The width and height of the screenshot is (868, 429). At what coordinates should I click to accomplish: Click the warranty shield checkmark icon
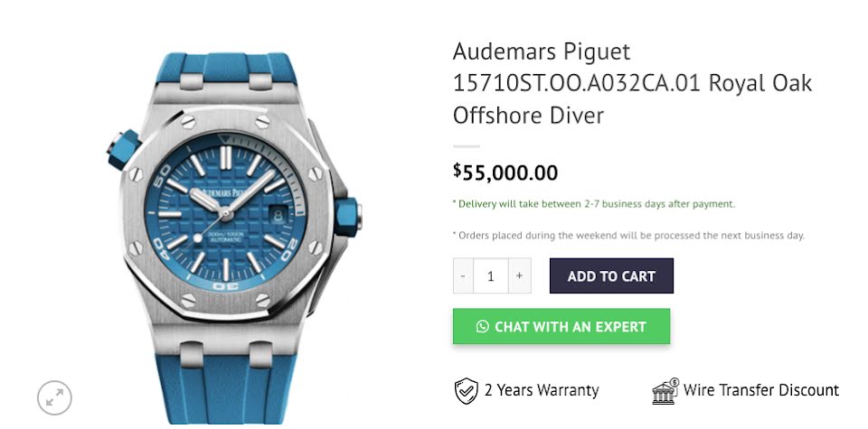(x=467, y=391)
